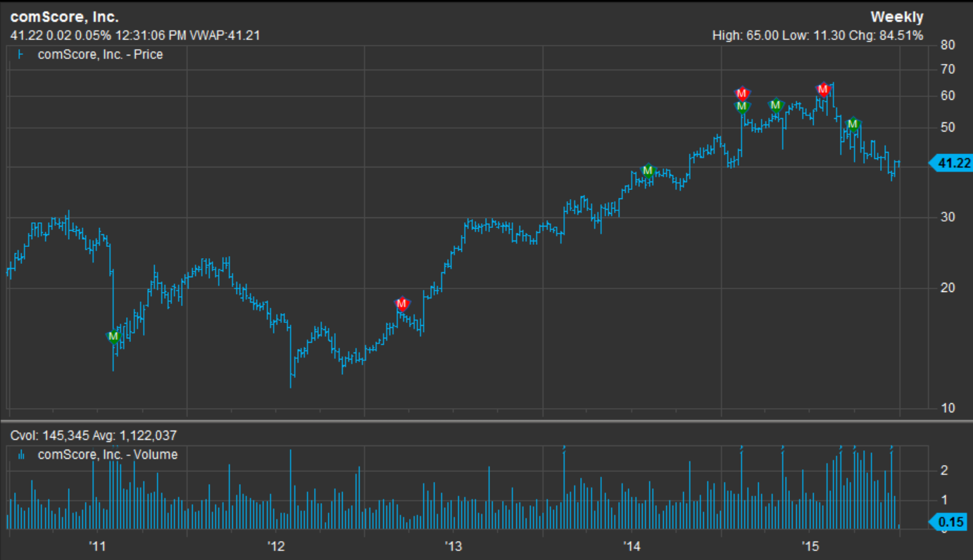Click the '12:31:06 PM' timestamp
Screen dimensions: 973x560
(152, 35)
